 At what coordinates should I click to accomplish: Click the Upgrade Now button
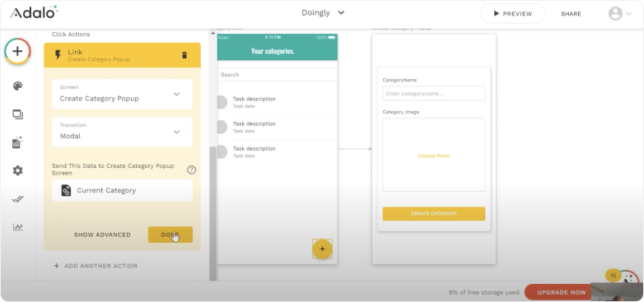coord(562,293)
